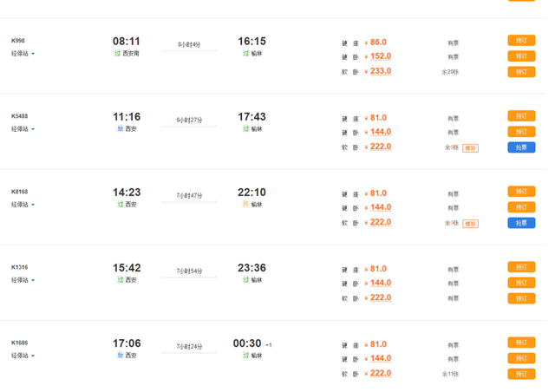The height and width of the screenshot is (392, 555).
Task: Book the K998 硬座 seat at ¥86.0
Action: click(520, 41)
